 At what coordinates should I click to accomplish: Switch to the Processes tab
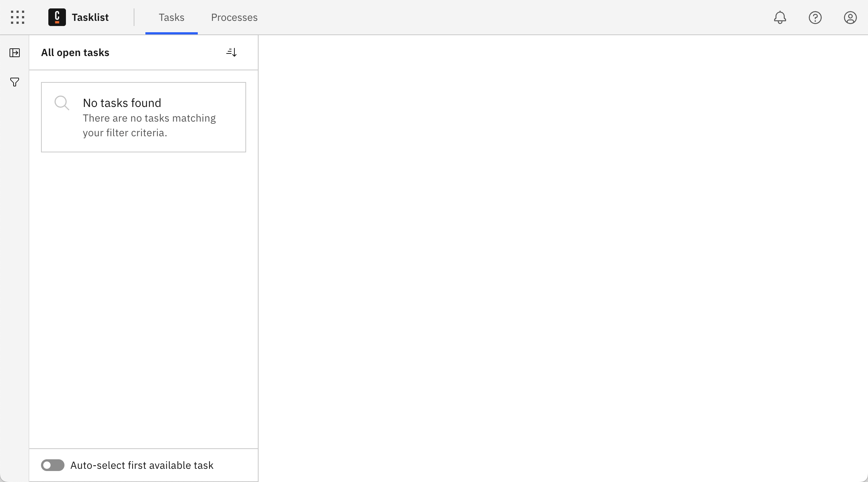click(x=234, y=17)
